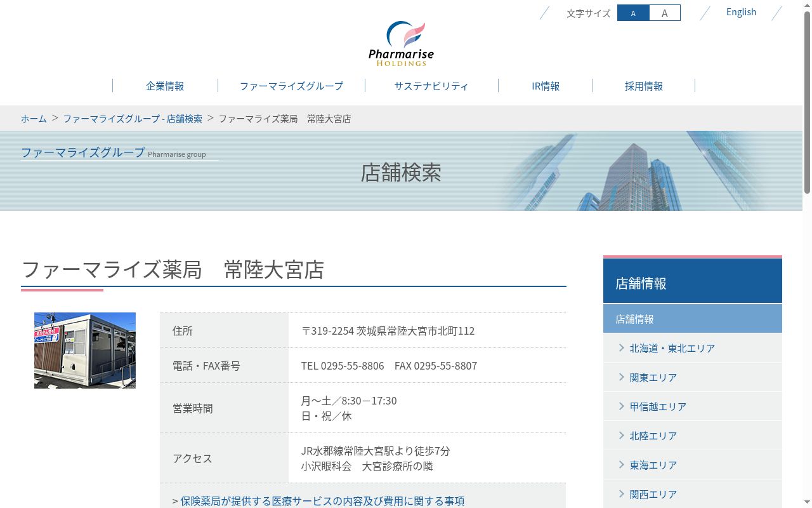Click the 店舗検索 banner title
The width and height of the screenshot is (812, 508).
[401, 173]
